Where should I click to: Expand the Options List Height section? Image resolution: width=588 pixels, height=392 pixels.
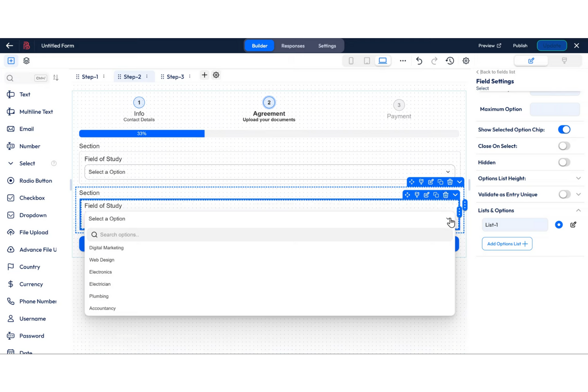pos(578,178)
